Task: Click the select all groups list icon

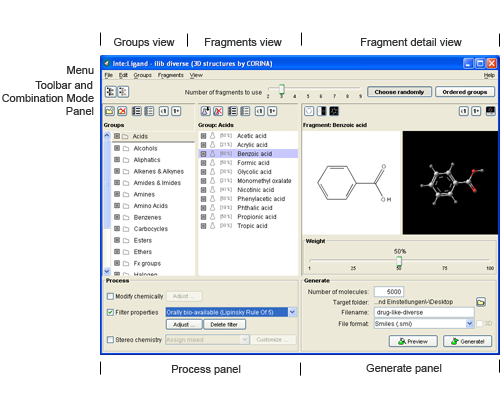Action: pyautogui.click(x=136, y=111)
